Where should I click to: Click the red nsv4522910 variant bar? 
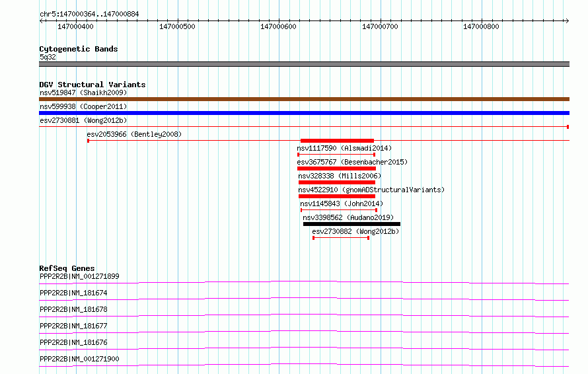pyautogui.click(x=337, y=196)
